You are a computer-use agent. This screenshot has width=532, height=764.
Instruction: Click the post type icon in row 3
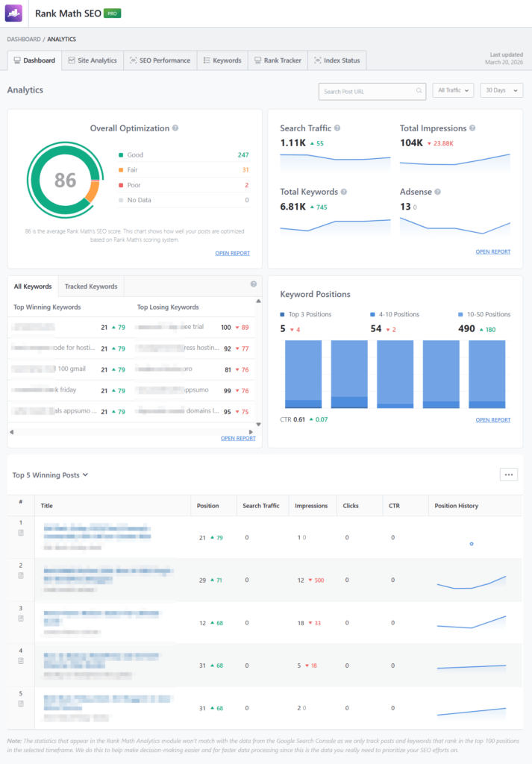pyautogui.click(x=20, y=619)
